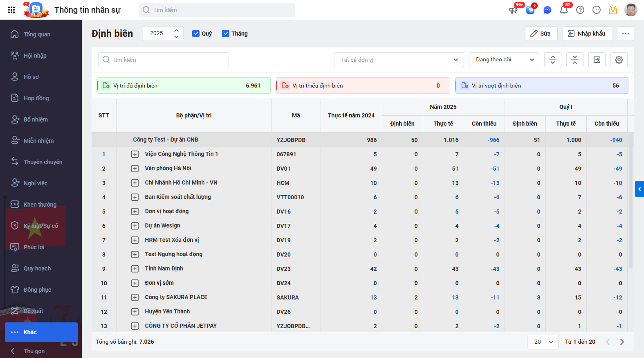The height and width of the screenshot is (358, 644).
Task: Increase the year 2025 stepper
Action: click(x=176, y=30)
